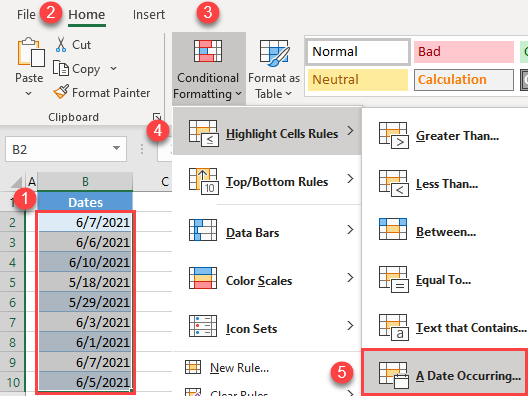The image size is (528, 396).
Task: Choose Top/Bottom Rules menu entry
Action: pyautogui.click(x=267, y=182)
